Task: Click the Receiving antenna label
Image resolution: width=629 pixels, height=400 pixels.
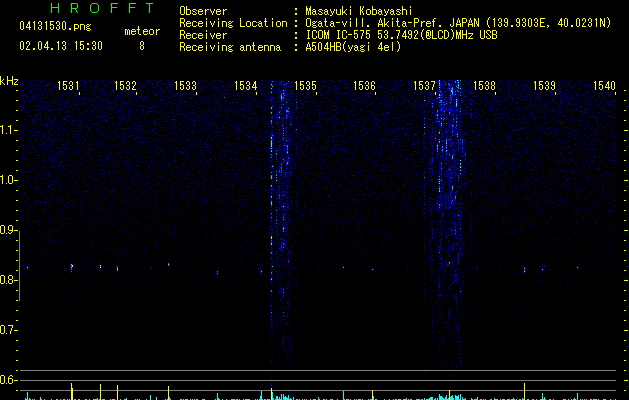Action: (x=230, y=47)
